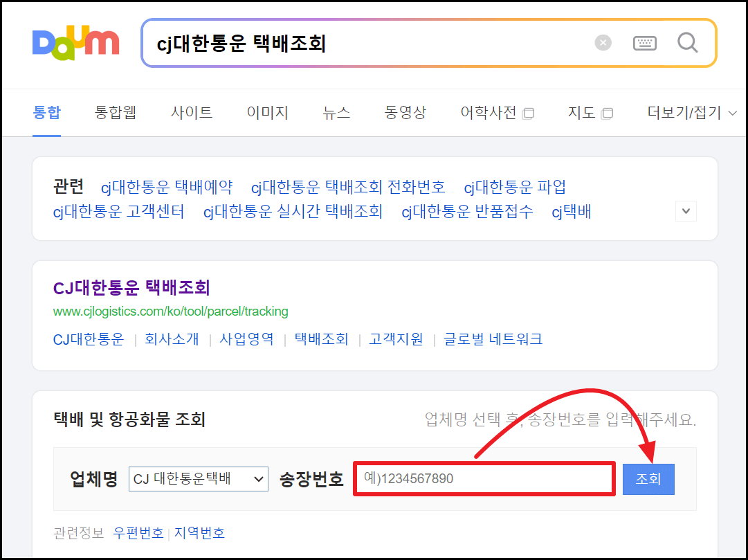Click the Daum logo
This screenshot has height=560, width=748.
[x=76, y=43]
